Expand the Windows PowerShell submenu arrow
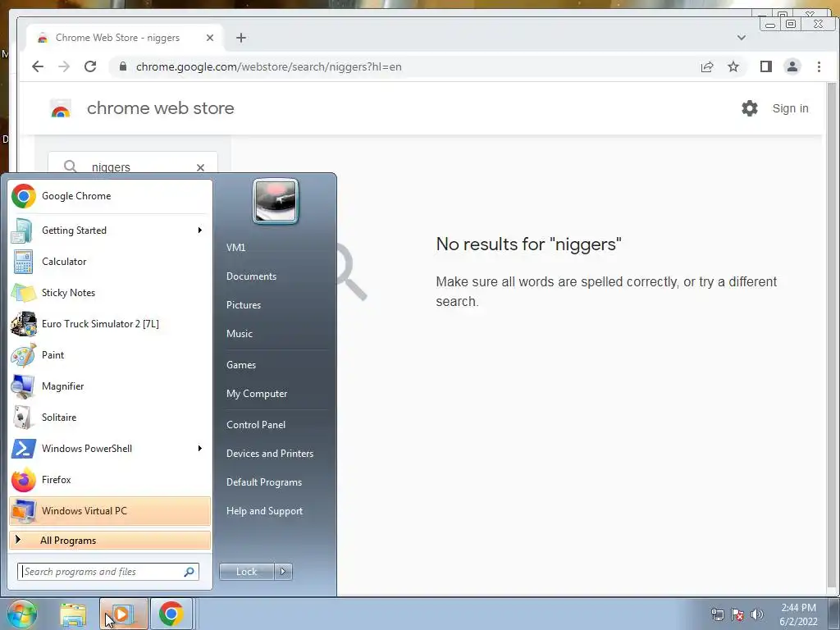The image size is (840, 630). pos(200,449)
